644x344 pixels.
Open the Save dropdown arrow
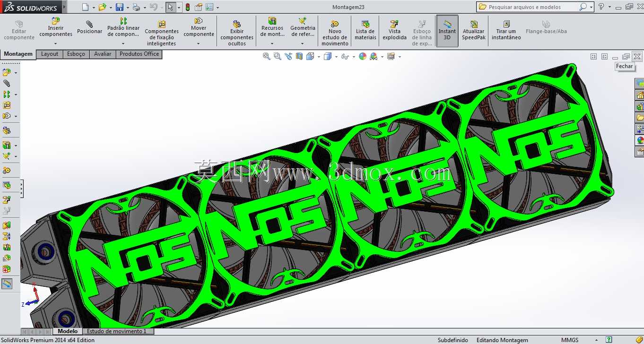tap(128, 8)
